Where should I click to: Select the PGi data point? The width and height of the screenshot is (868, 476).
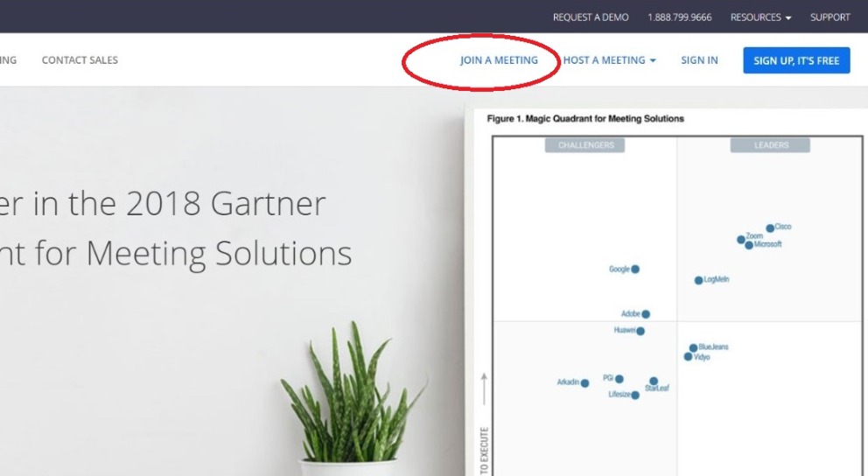pyautogui.click(x=619, y=379)
